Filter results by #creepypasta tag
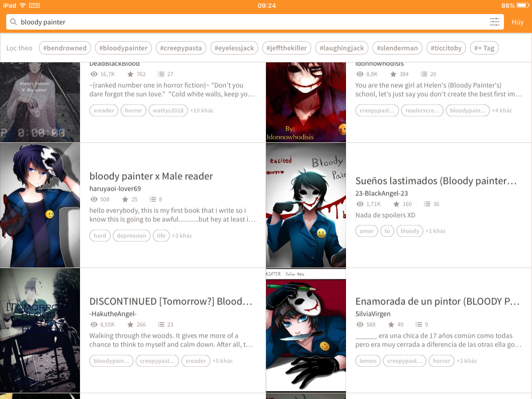 pos(181,48)
